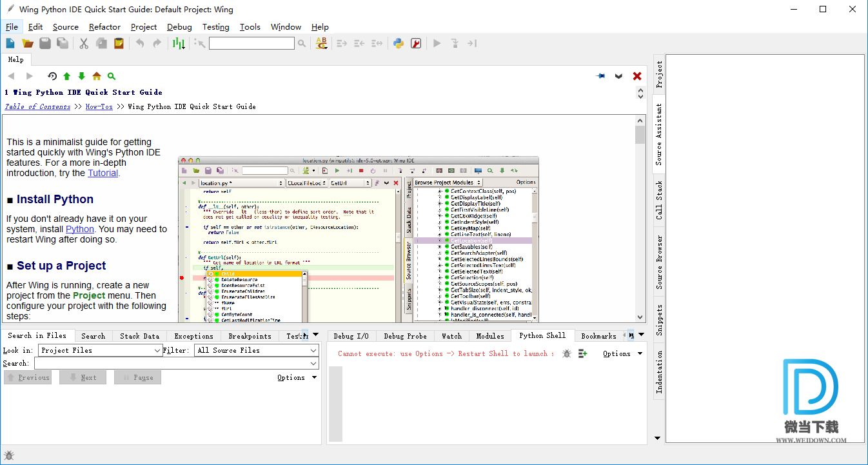Open the Debug menu
This screenshot has height=465, width=868.
pyautogui.click(x=179, y=26)
